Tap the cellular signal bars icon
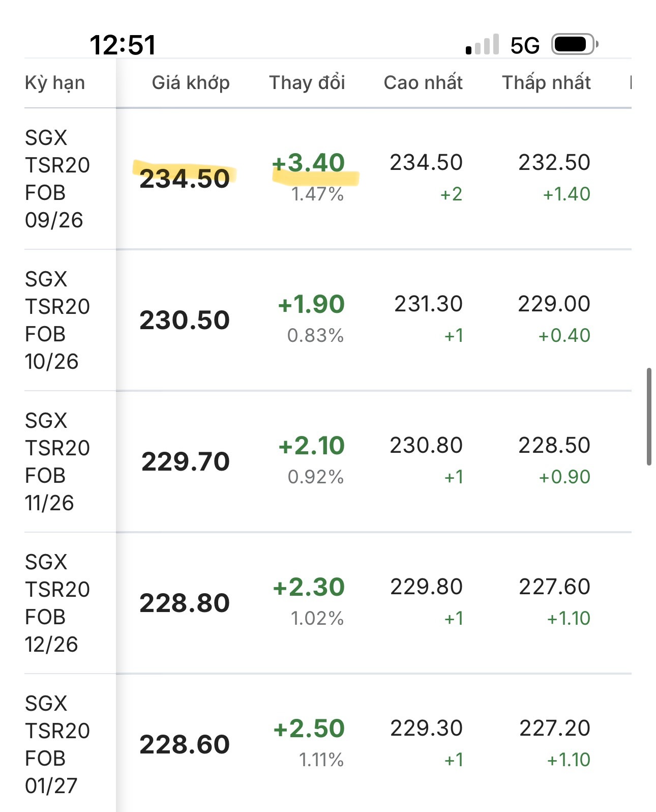 click(482, 45)
